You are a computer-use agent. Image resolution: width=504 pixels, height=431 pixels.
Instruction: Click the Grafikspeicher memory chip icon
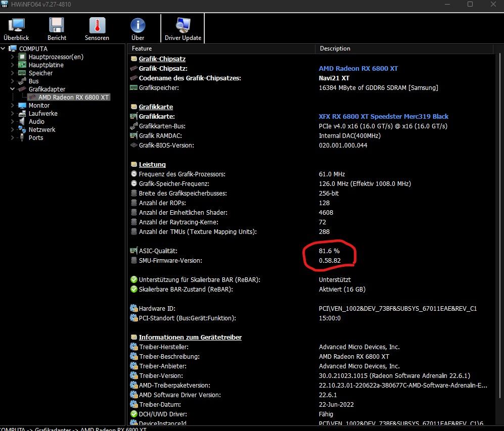[x=134, y=87]
